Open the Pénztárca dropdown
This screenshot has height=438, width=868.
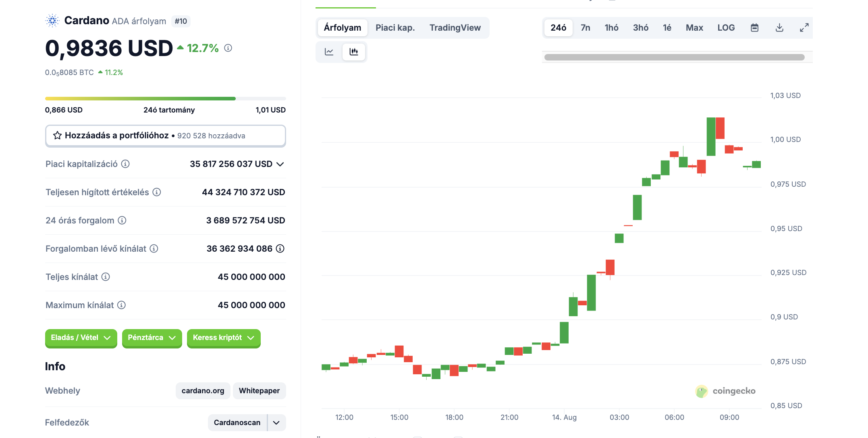tap(152, 338)
